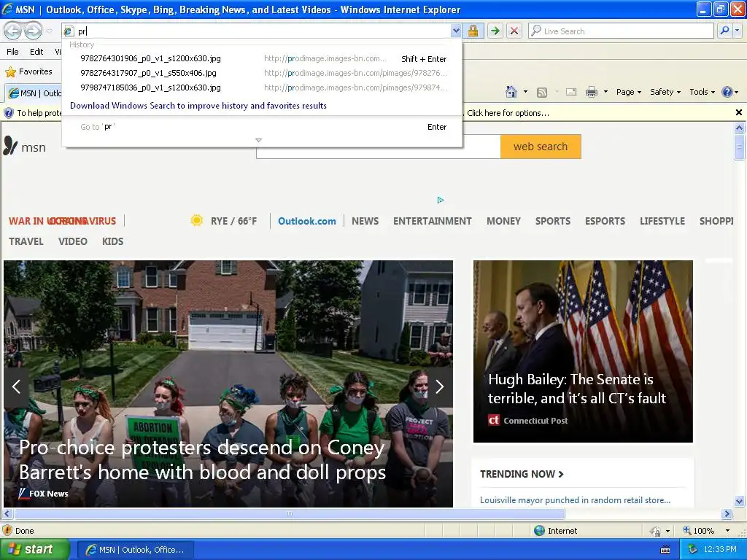Image resolution: width=747 pixels, height=560 pixels.
Task: Open the ESPORTS navigation item
Action: pos(605,221)
